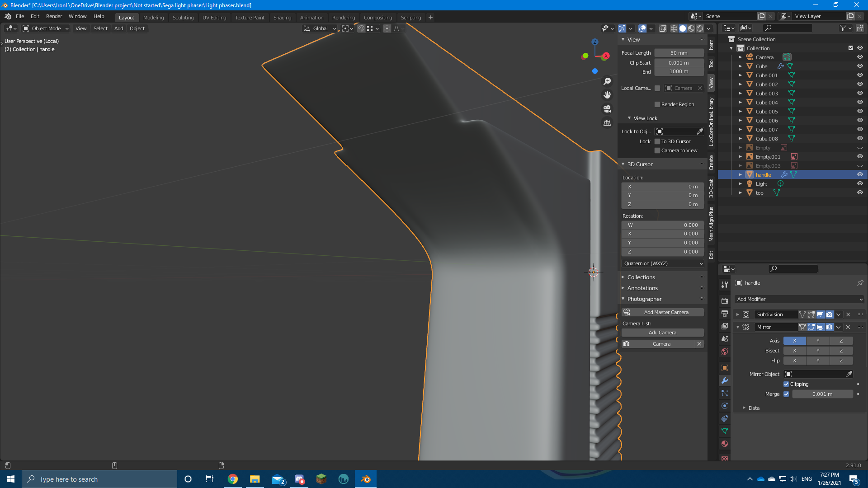The image size is (868, 488).
Task: Enable Lock To 3D Cursor checkbox
Action: 657,141
